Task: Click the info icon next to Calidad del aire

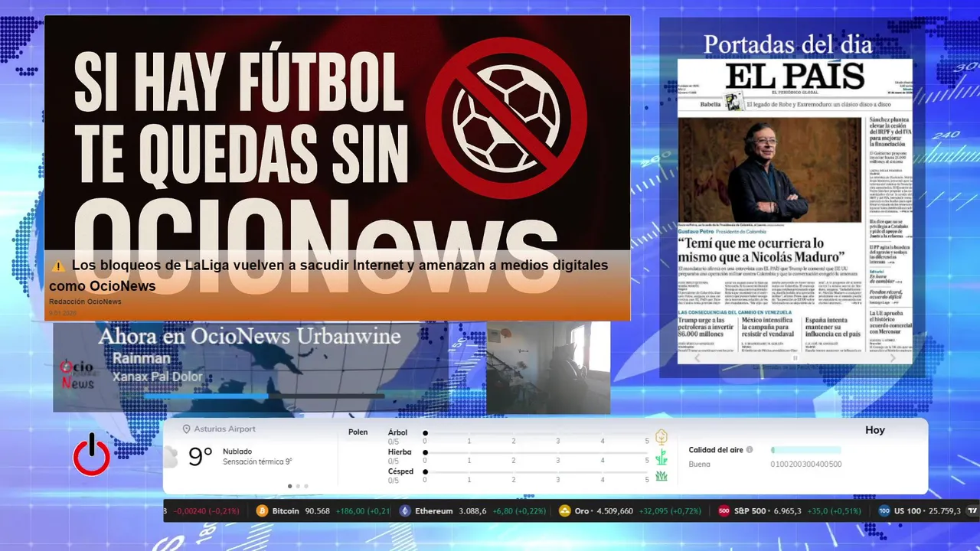Action: pos(750,450)
